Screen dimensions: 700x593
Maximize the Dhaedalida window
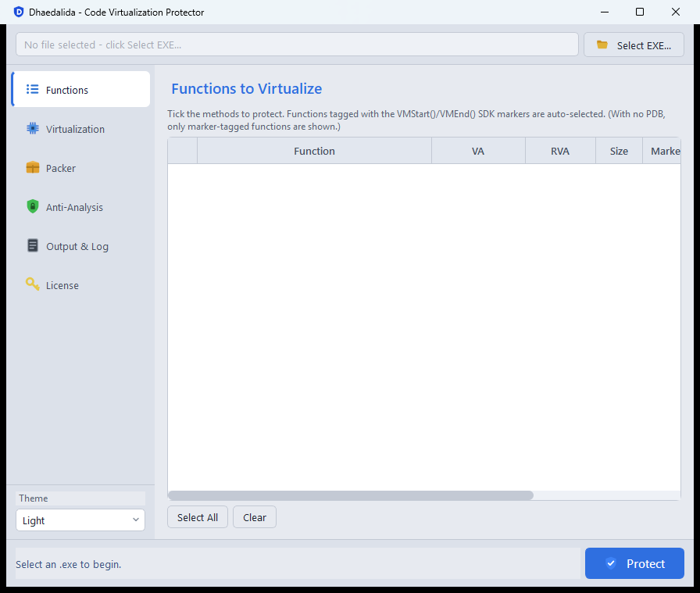(640, 12)
